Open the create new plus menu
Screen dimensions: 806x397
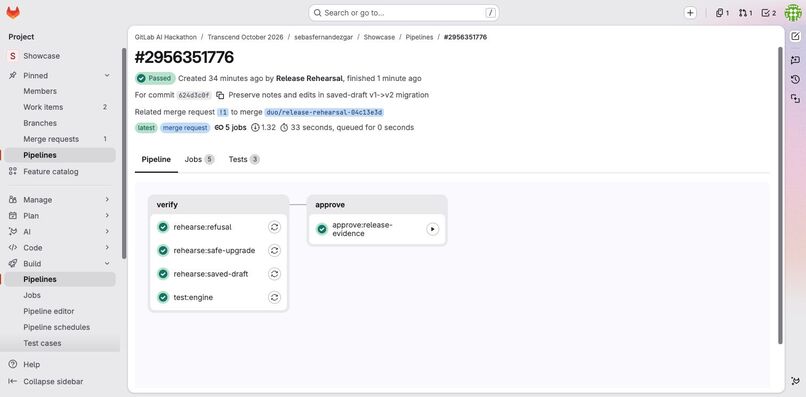coord(690,13)
